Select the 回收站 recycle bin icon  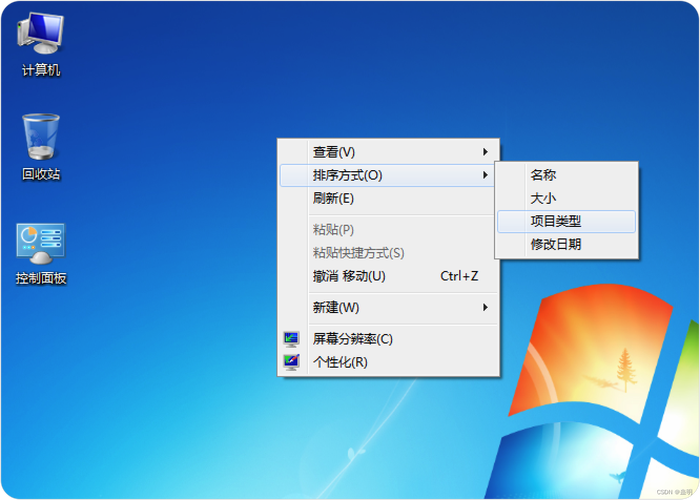click(x=41, y=147)
